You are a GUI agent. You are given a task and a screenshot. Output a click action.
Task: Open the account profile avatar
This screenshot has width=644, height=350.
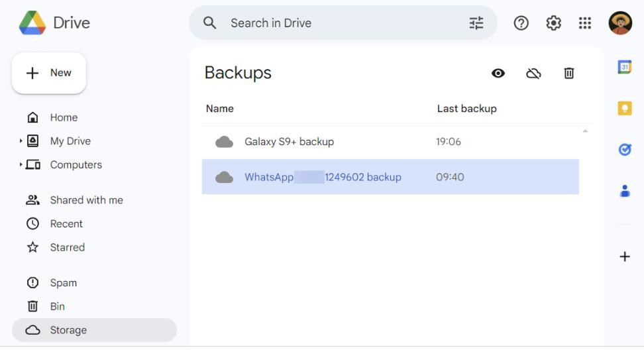620,23
